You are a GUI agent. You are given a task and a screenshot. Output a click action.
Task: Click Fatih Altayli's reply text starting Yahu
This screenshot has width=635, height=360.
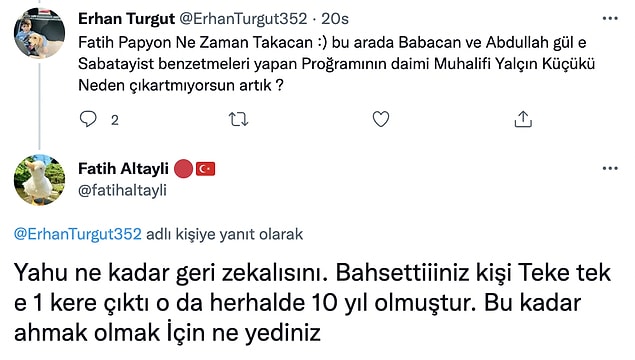tap(312, 302)
